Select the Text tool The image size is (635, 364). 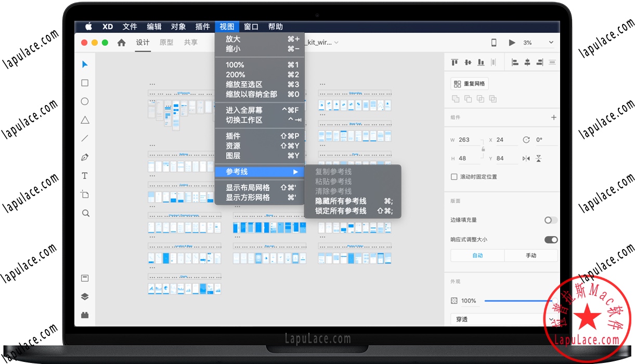click(85, 176)
